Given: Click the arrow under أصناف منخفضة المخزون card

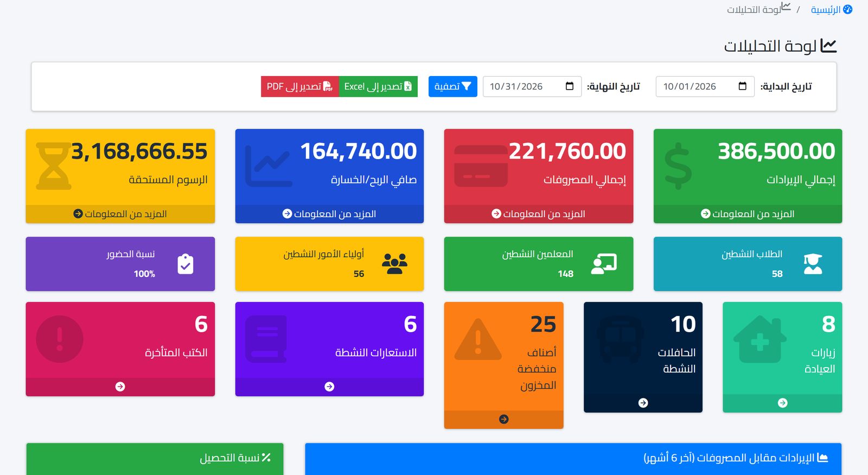Looking at the screenshot, I should tap(503, 419).
